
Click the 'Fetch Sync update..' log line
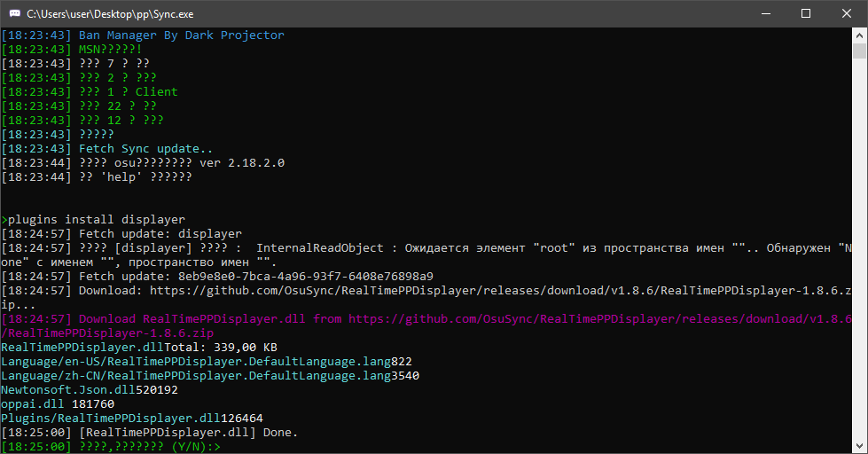coord(145,149)
